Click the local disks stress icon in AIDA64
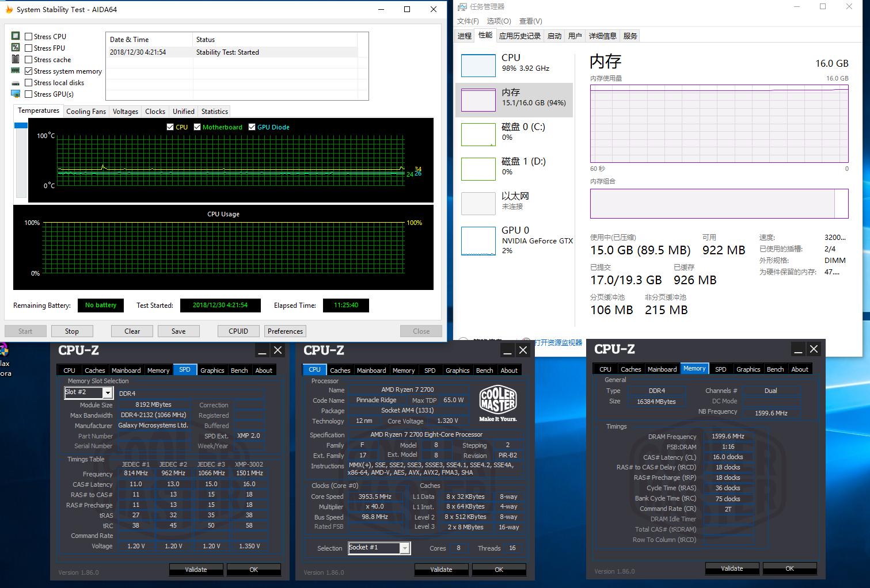The image size is (870, 588). tap(15, 82)
